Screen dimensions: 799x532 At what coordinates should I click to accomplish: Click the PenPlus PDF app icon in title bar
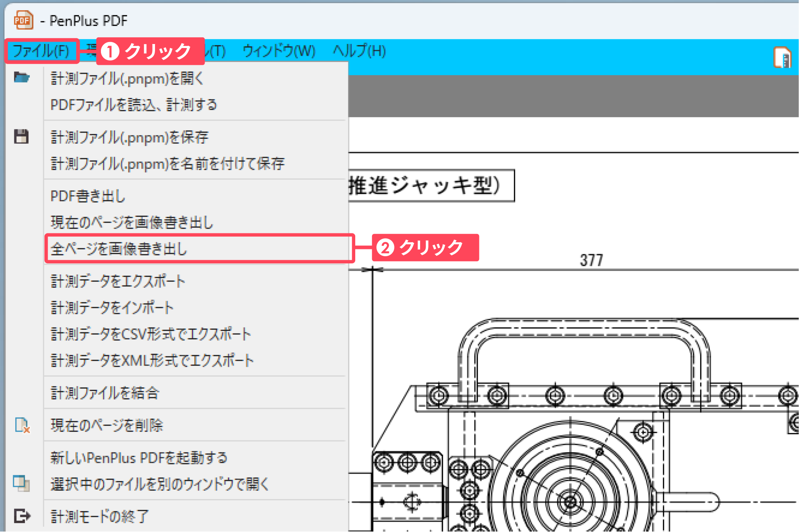pos(23,20)
